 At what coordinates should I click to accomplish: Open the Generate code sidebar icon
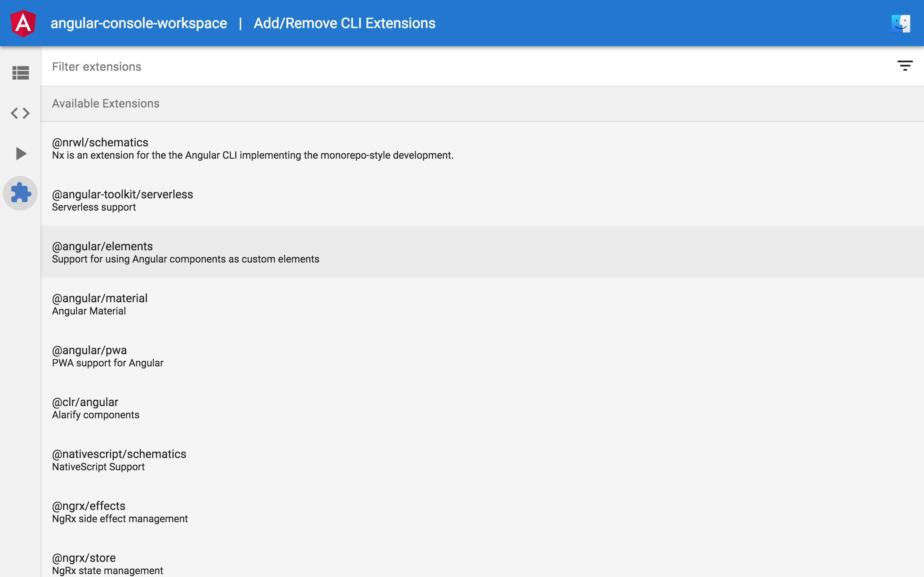21,113
